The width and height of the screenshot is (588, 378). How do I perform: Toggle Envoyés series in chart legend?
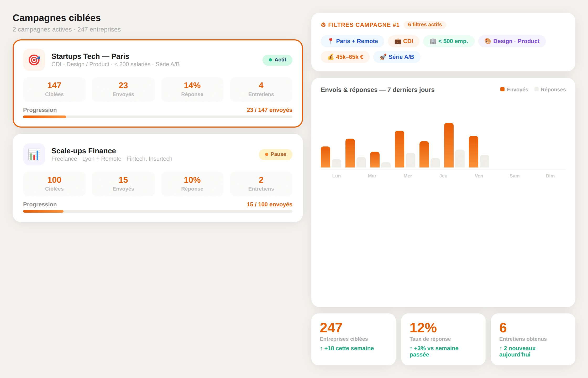click(514, 90)
